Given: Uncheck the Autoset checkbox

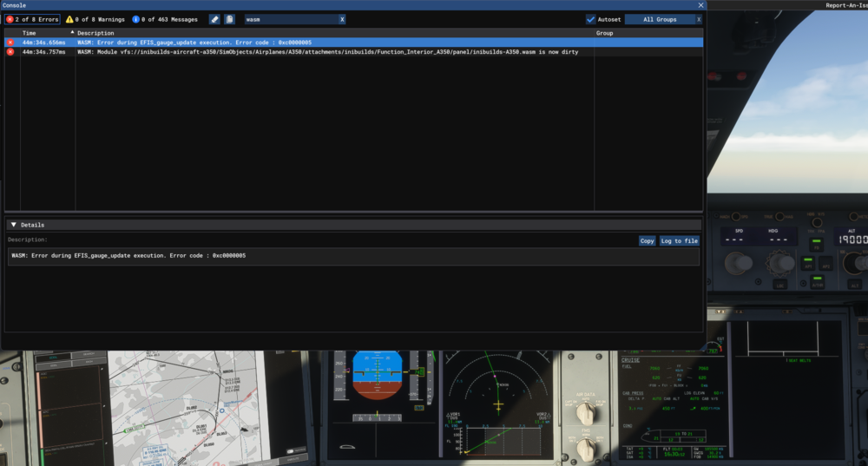Looking at the screenshot, I should point(590,19).
